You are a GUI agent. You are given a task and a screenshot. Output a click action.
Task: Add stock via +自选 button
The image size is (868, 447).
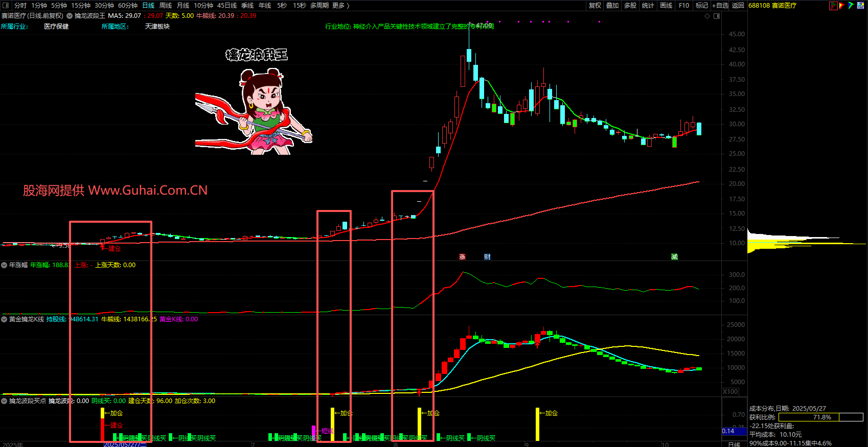[x=720, y=6]
